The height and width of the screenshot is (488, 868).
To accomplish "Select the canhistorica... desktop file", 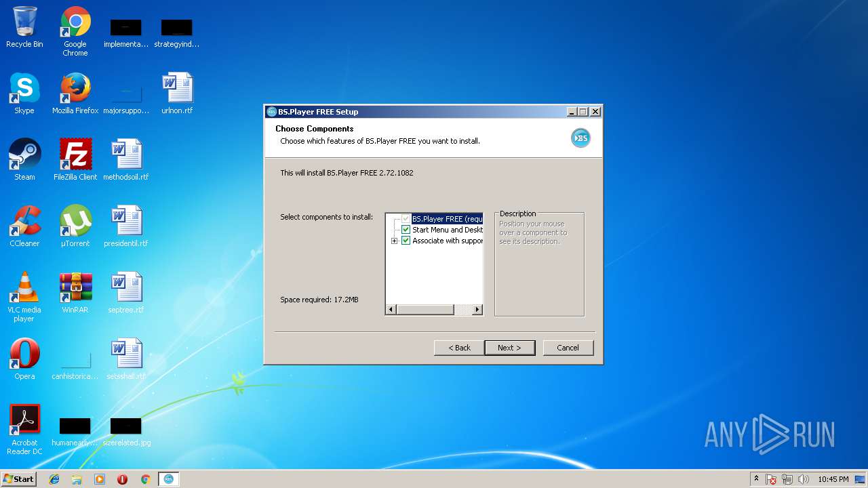I will coord(75,364).
